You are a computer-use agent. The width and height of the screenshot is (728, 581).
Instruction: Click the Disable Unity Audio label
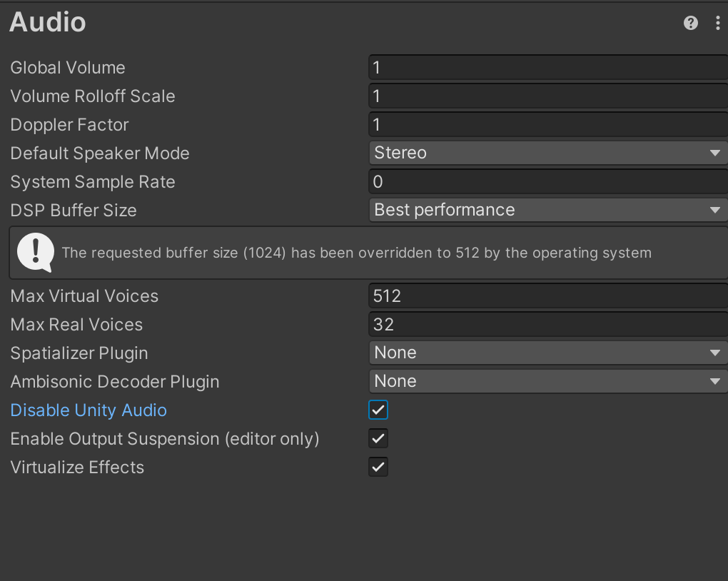[x=89, y=410]
